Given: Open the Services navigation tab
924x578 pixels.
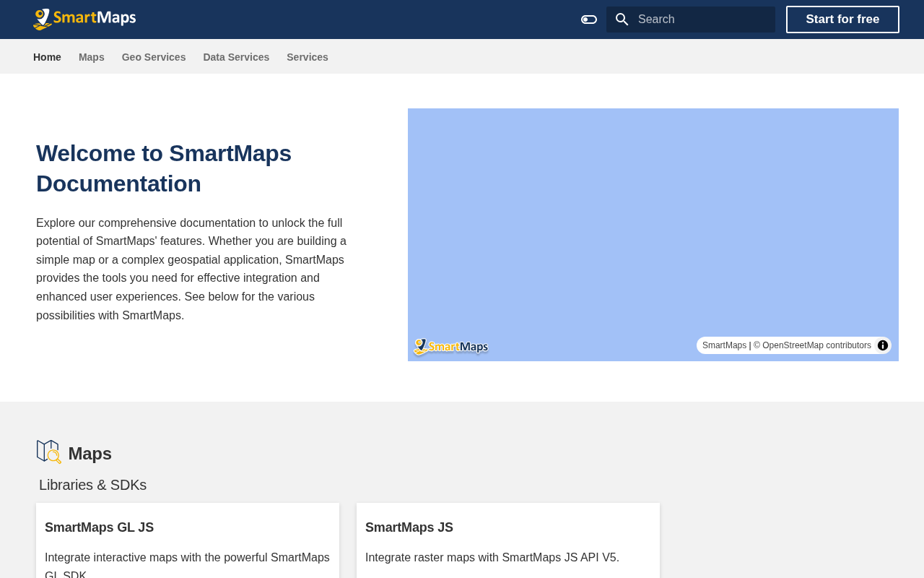Looking at the screenshot, I should 308,57.
